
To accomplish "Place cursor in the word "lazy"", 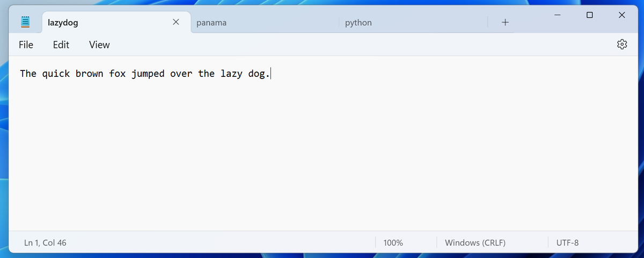I will point(231,74).
